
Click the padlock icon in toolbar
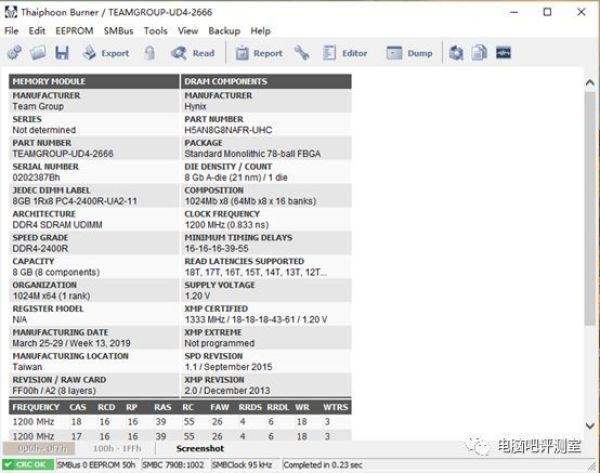tap(150, 53)
